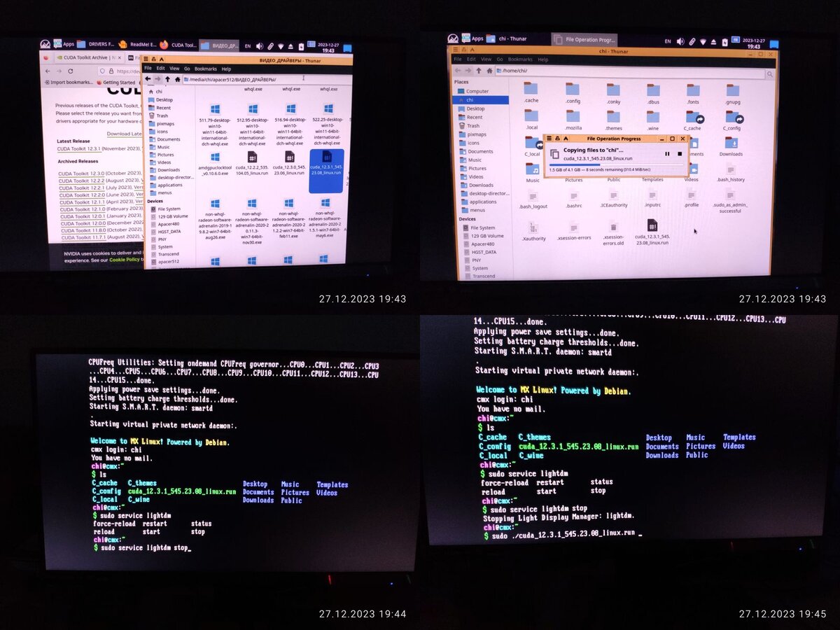Open NVIDIA Cookie Policy link
Screen dimensions: 840x630
pos(124,260)
